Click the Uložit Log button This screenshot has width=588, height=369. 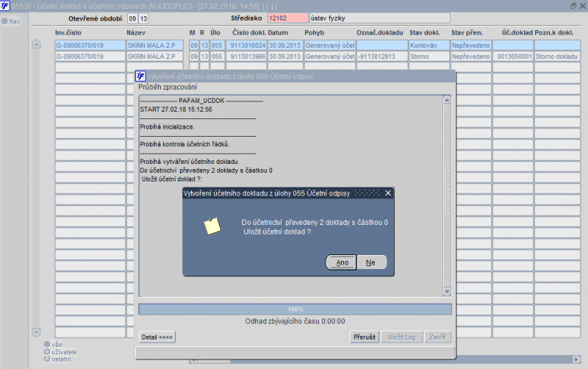[401, 337]
